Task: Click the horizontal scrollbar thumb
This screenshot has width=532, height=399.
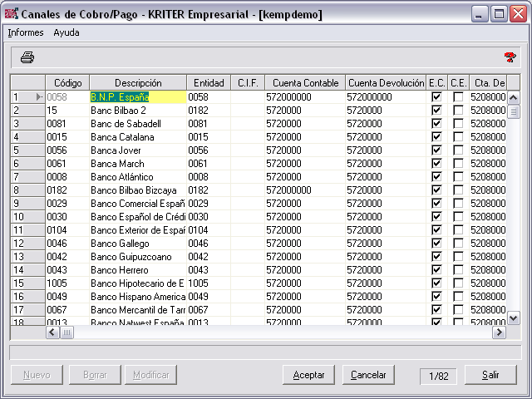Action: 66,332
